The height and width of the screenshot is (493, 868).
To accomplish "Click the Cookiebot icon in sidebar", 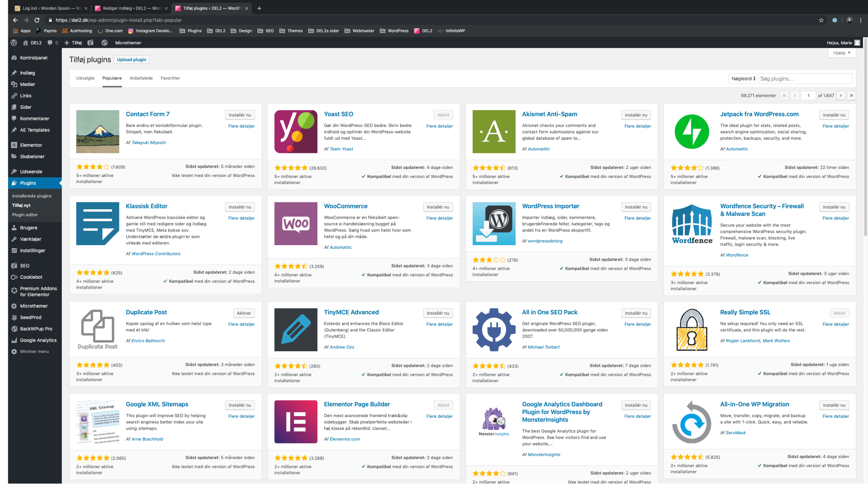I will (x=14, y=277).
